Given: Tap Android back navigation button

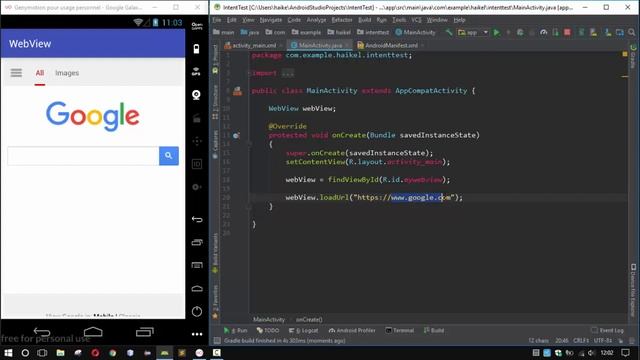Looking at the screenshot, I should tap(42, 331).
